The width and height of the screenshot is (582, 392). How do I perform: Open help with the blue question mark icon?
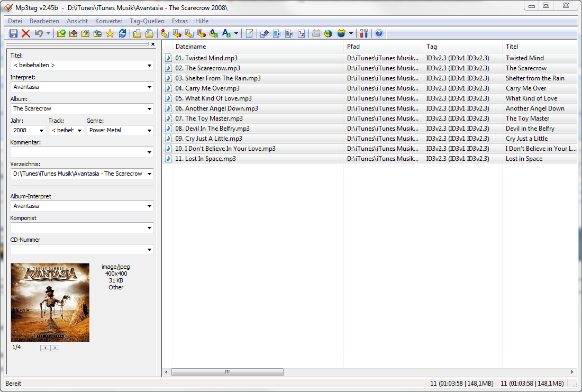(379, 33)
